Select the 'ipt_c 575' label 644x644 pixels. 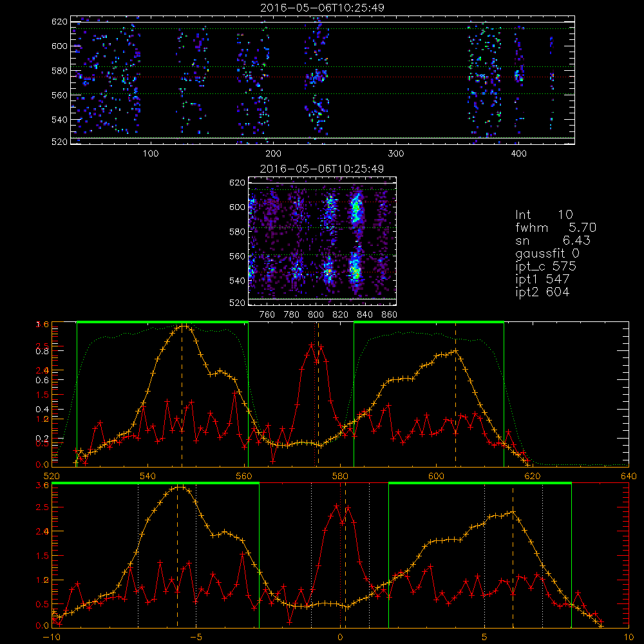pos(546,266)
